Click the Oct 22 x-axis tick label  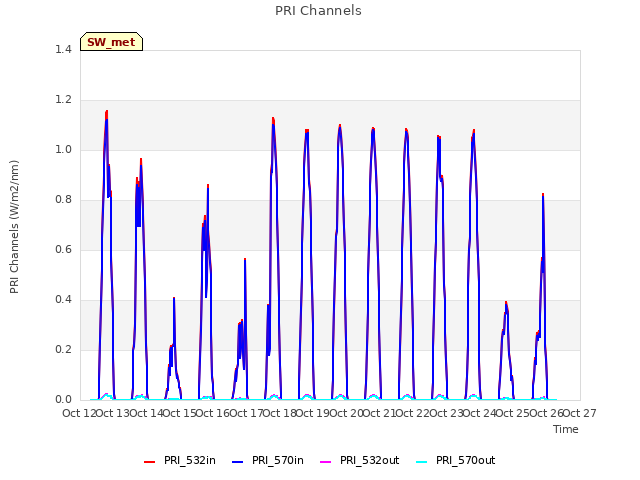[413, 413]
